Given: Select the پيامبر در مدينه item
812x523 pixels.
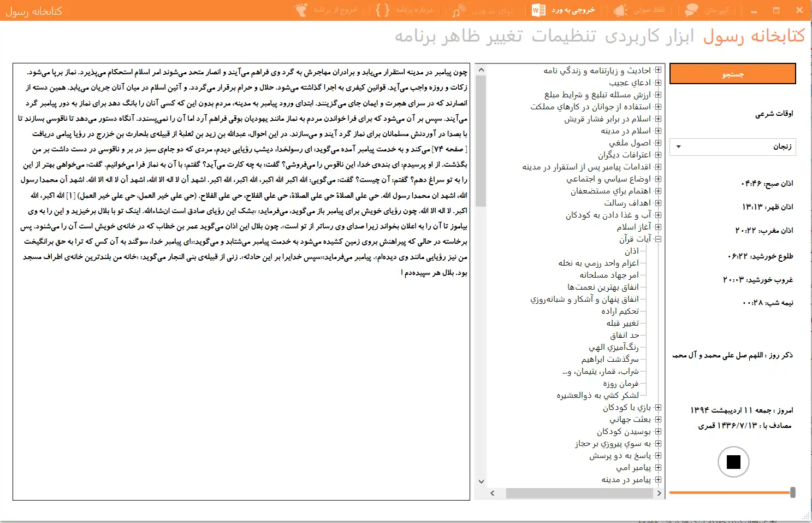Looking at the screenshot, I should pyautogui.click(x=626, y=479).
